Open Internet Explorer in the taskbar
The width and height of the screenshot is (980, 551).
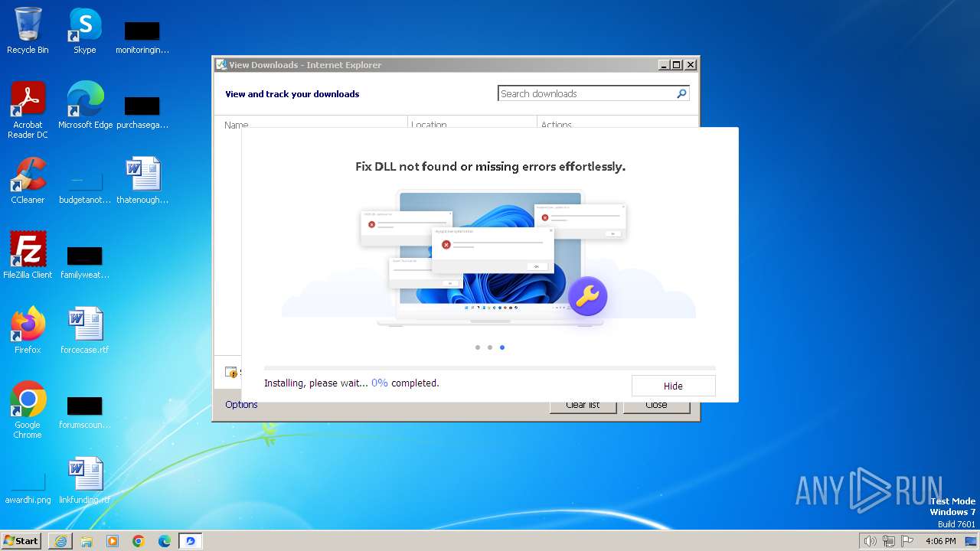pyautogui.click(x=60, y=541)
